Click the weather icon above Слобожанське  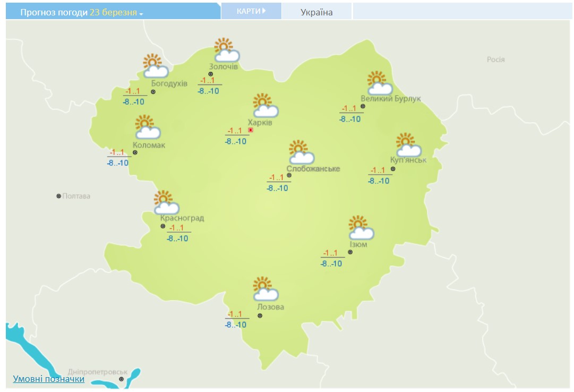pyautogui.click(x=301, y=152)
